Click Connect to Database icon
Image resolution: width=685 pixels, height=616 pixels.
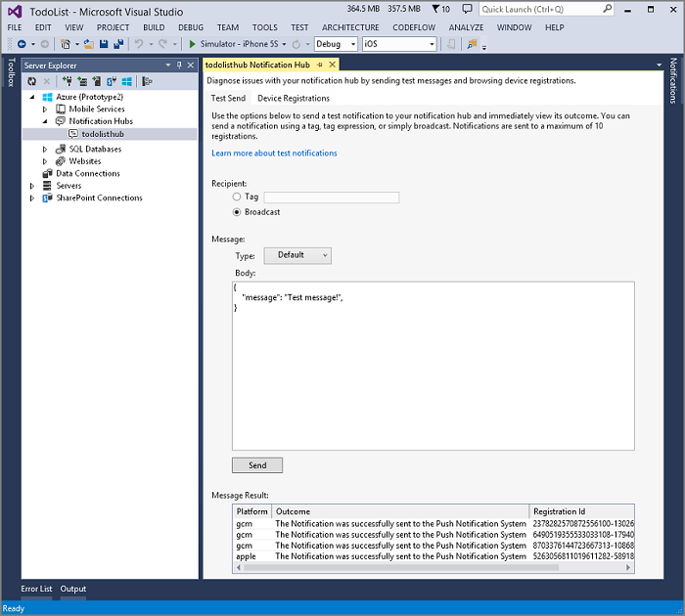point(67,81)
